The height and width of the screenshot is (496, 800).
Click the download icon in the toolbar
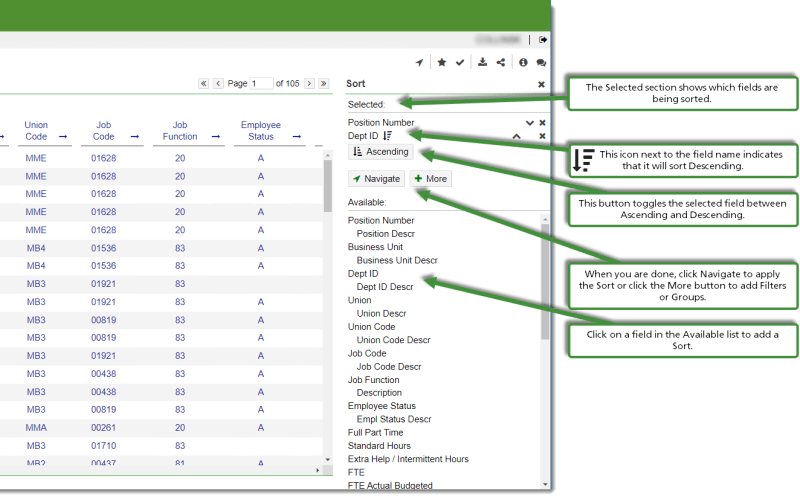point(482,62)
